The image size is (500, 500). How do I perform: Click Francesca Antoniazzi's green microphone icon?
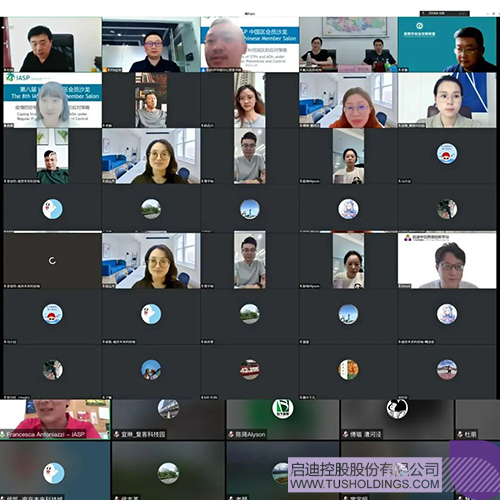point(3,434)
